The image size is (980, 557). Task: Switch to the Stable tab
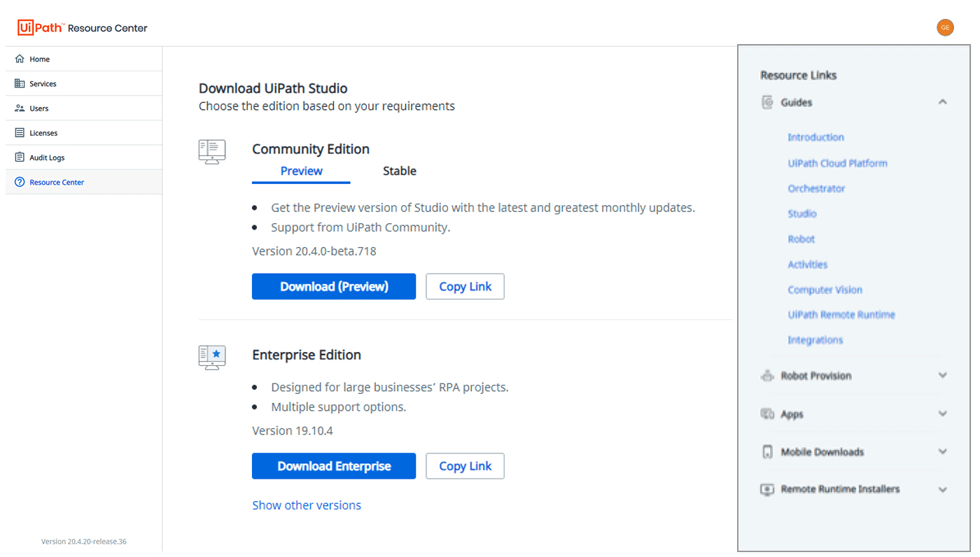point(400,171)
